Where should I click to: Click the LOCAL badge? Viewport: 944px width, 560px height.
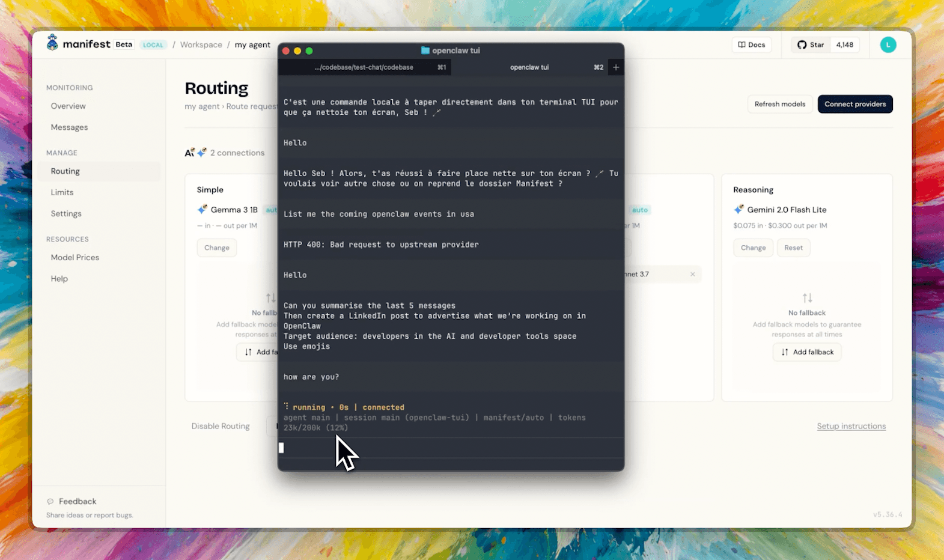(153, 44)
